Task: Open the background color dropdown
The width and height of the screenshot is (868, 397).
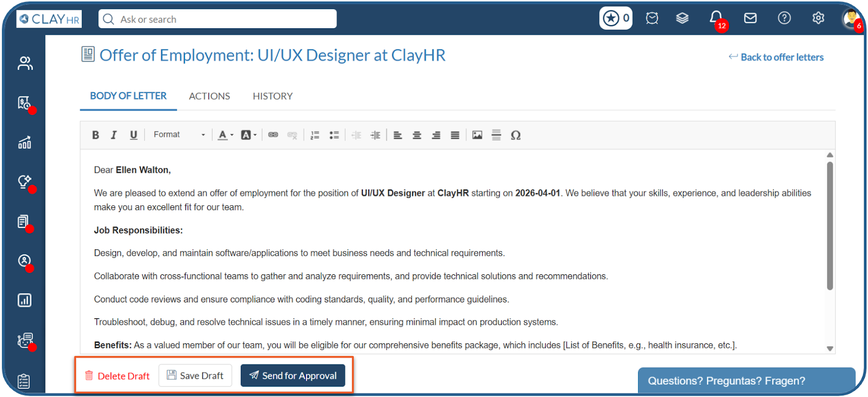Action: point(248,135)
